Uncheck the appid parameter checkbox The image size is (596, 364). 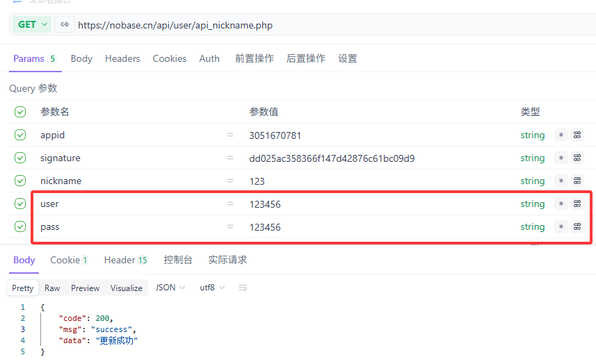20,135
